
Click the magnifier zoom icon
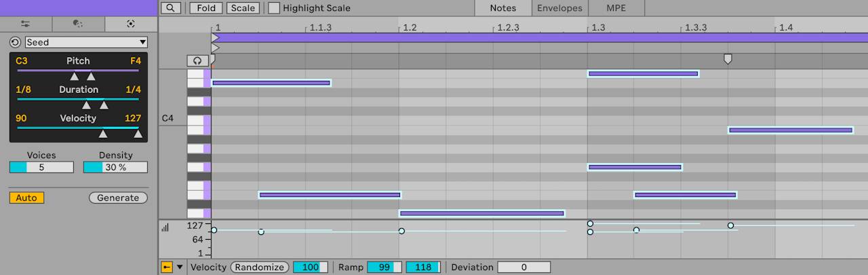tap(172, 8)
